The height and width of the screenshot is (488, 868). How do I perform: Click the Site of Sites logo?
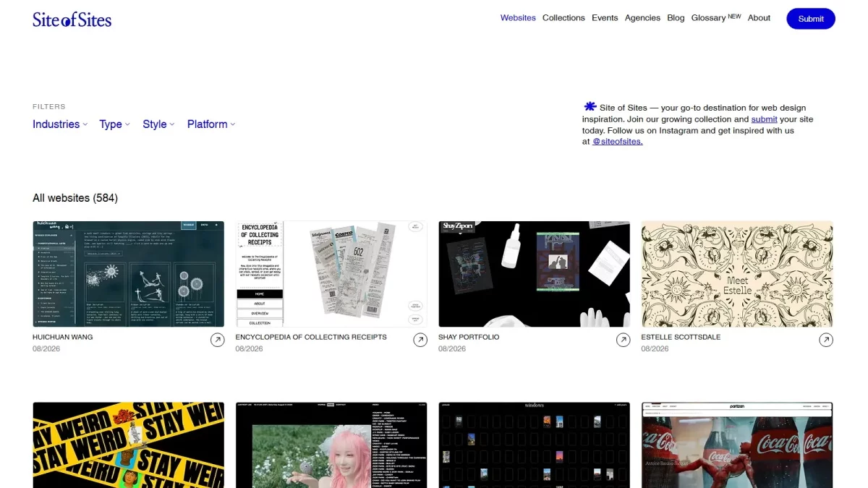72,20
